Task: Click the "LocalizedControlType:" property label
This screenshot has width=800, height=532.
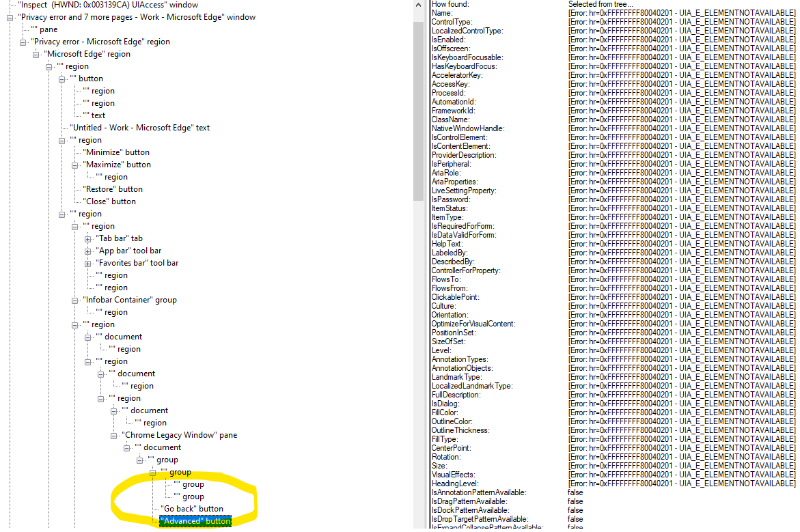Action: pos(467,31)
